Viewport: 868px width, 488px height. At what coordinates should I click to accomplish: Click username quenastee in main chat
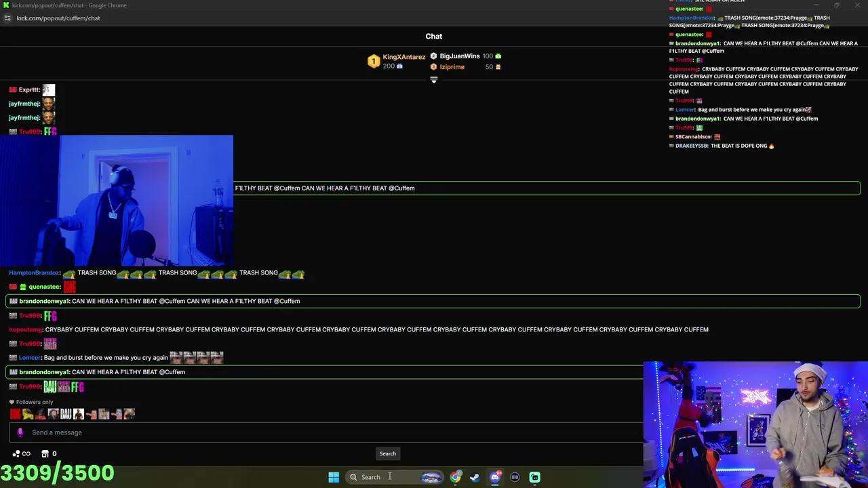click(x=44, y=287)
